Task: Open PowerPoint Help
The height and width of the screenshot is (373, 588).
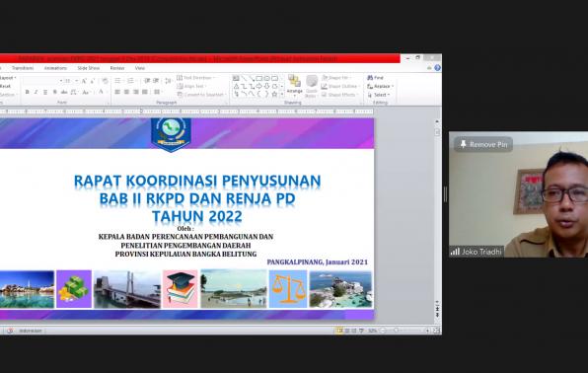Action: [437, 68]
